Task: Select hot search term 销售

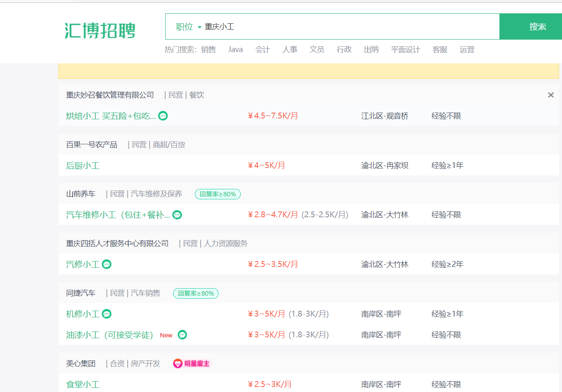Action: tap(209, 50)
